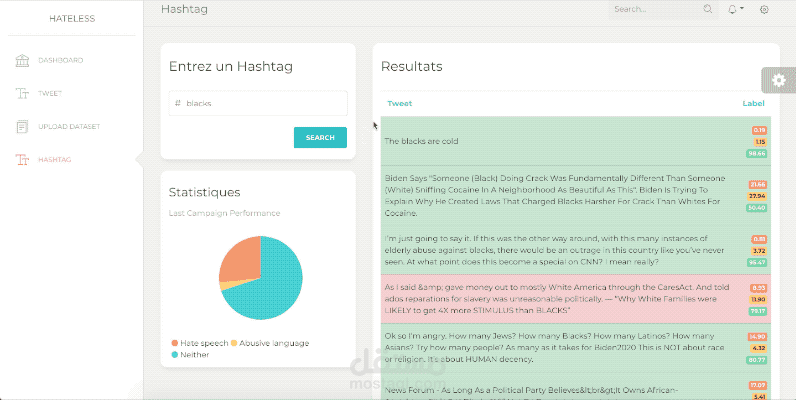Click the 13.90 yellow score badge

[758, 300]
